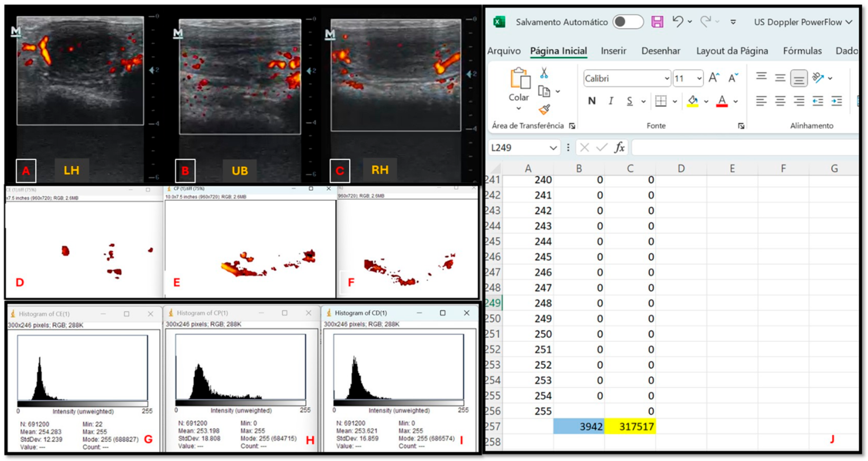Click the Borders grid icon
Screen dimensions: 868x461
pyautogui.click(x=661, y=101)
